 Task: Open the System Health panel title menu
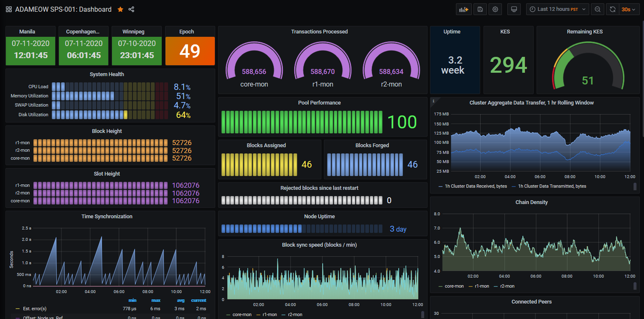[107, 75]
